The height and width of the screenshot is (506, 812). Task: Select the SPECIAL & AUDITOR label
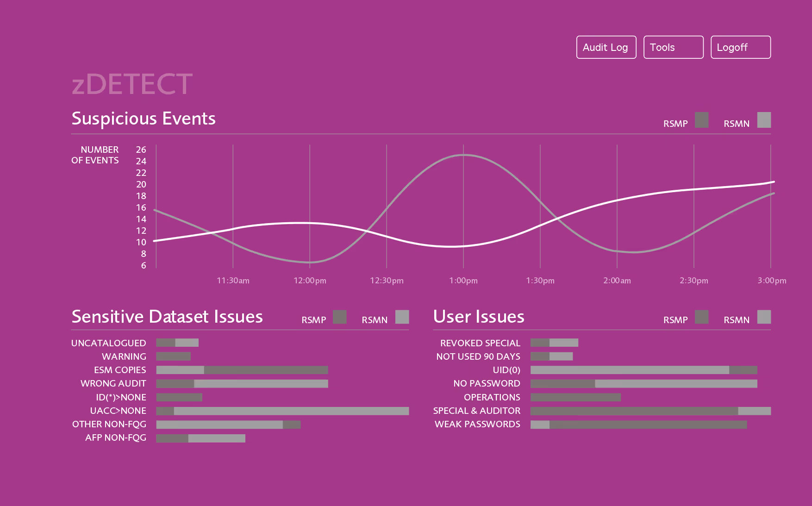(476, 411)
